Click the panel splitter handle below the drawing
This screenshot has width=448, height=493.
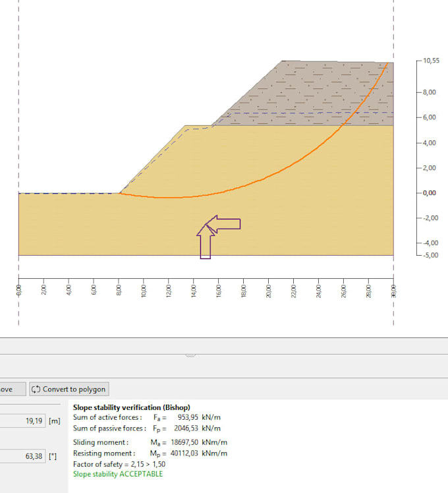click(190, 355)
